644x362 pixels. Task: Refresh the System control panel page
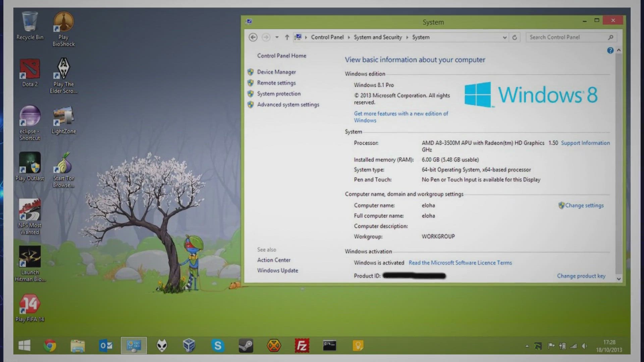click(x=515, y=37)
